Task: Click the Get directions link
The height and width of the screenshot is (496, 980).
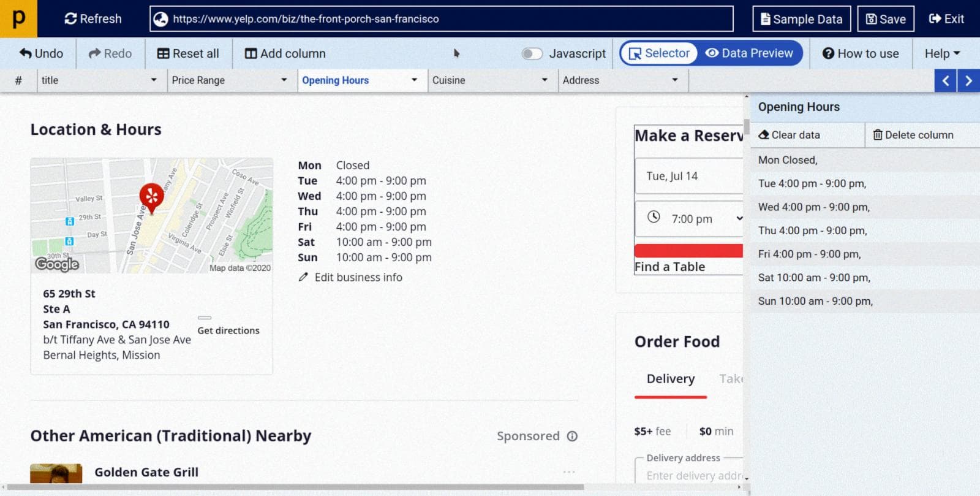Action: pos(228,330)
